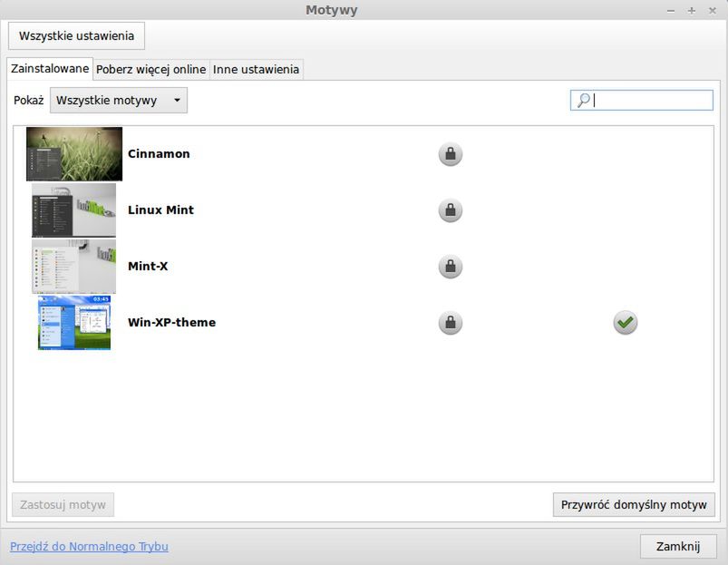
Task: Open the Wszystkie motywy dropdown
Action: 119,101
